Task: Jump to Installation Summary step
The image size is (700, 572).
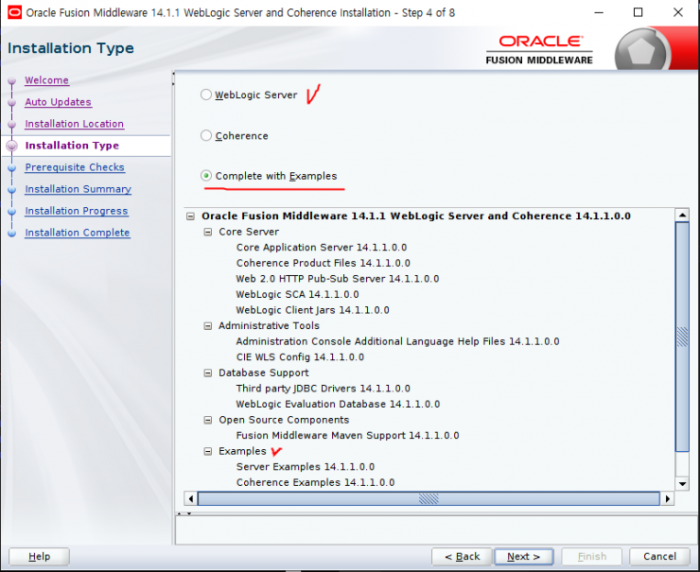Action: 78,189
